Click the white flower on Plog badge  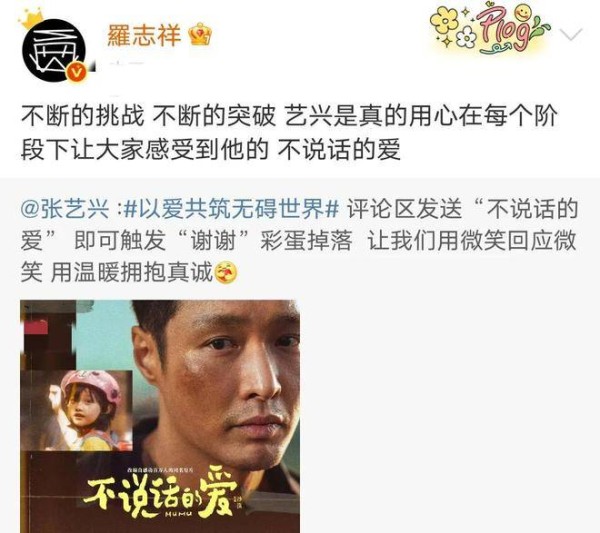[467, 37]
